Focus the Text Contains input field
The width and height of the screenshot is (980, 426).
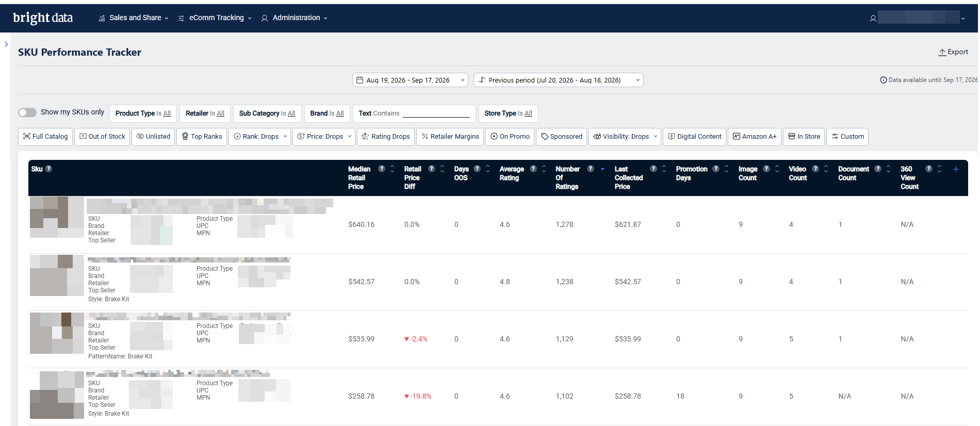(436, 113)
